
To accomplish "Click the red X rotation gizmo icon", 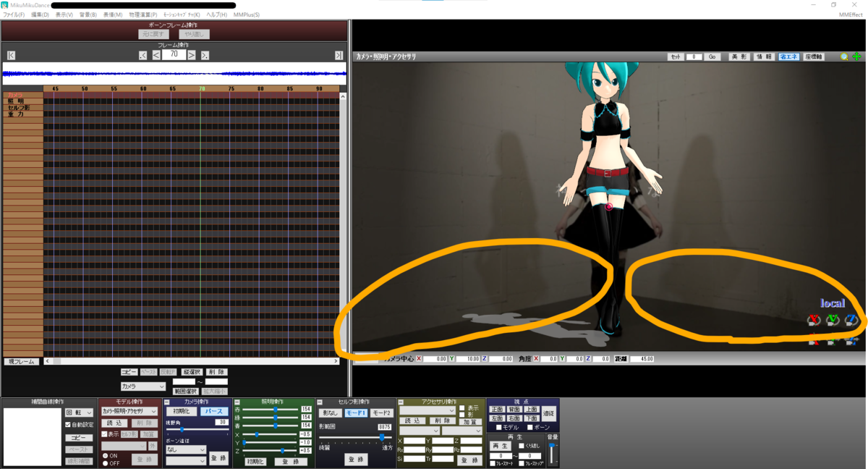I will (814, 320).
